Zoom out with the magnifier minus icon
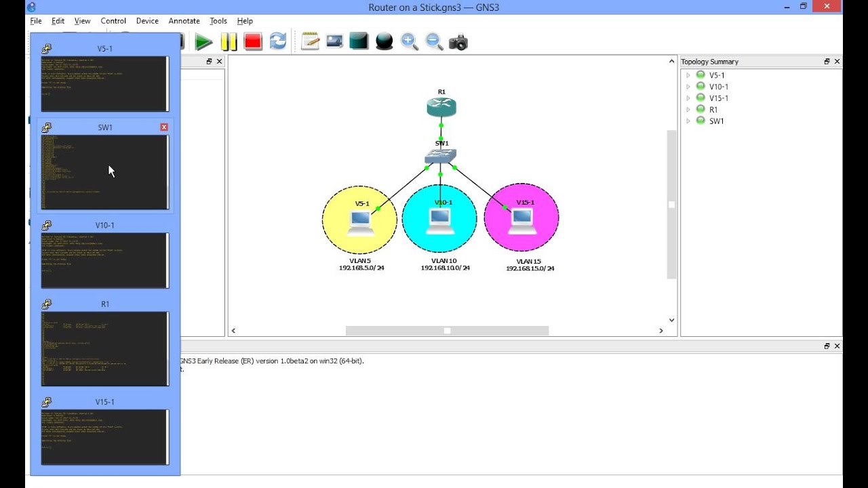The image size is (868, 488). 434,42
